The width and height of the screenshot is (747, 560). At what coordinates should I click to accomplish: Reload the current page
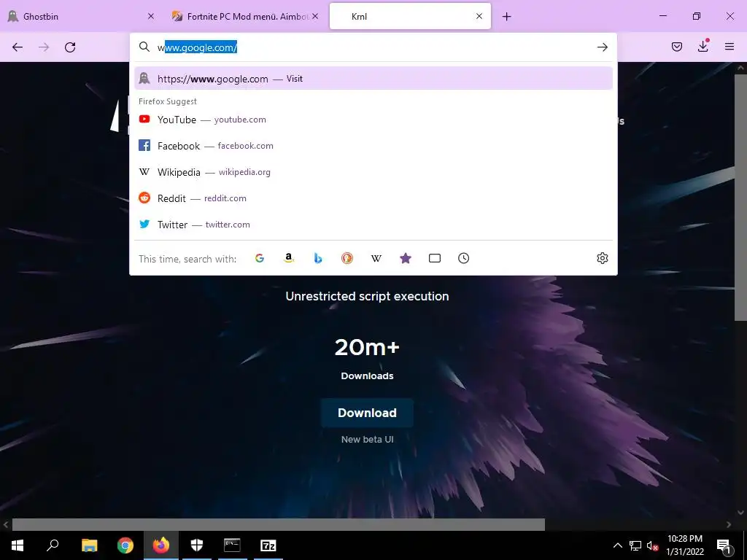pyautogui.click(x=70, y=47)
